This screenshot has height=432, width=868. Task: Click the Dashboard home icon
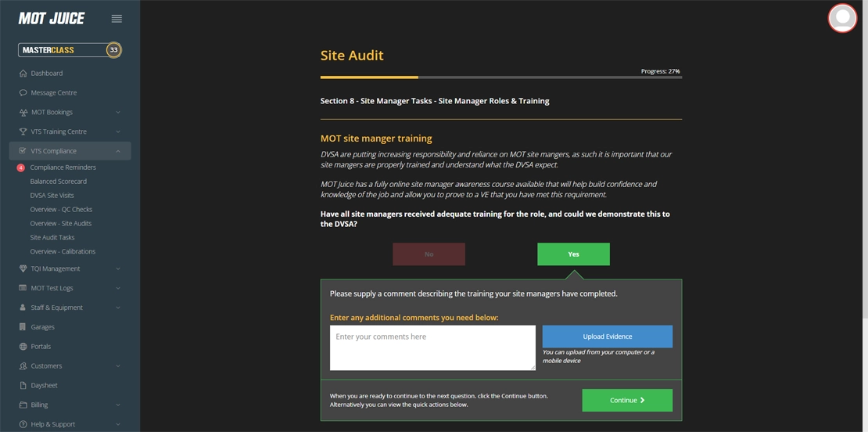point(23,73)
